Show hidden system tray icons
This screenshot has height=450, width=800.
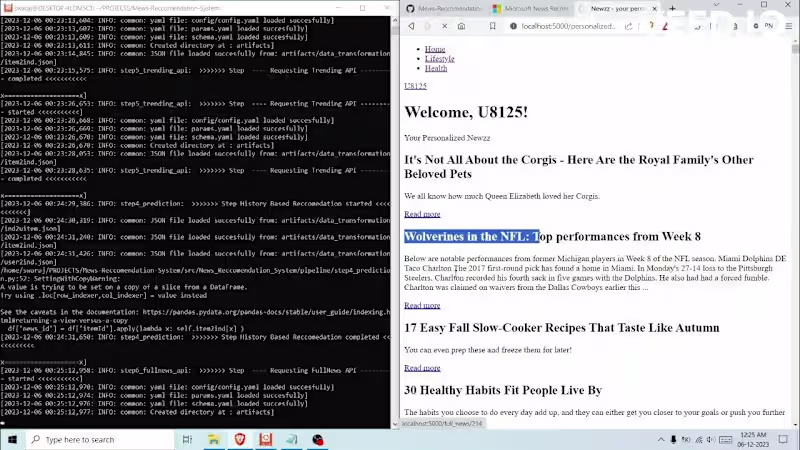pyautogui.click(x=661, y=439)
